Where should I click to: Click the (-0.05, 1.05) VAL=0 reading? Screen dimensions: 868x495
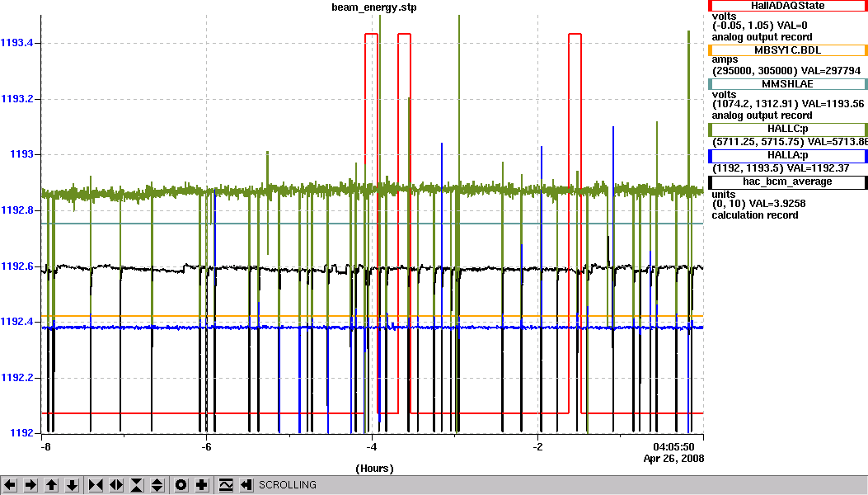(x=759, y=26)
